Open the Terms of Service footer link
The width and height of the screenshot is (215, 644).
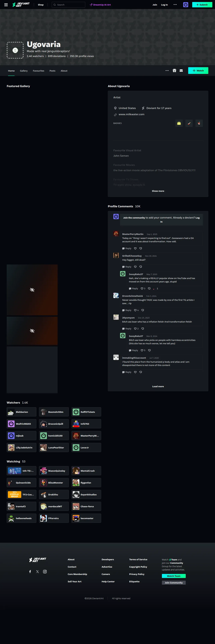(138, 560)
